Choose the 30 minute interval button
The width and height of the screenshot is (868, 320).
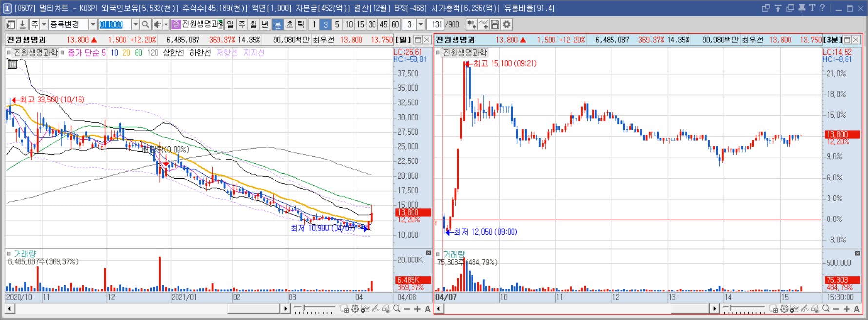tap(373, 24)
